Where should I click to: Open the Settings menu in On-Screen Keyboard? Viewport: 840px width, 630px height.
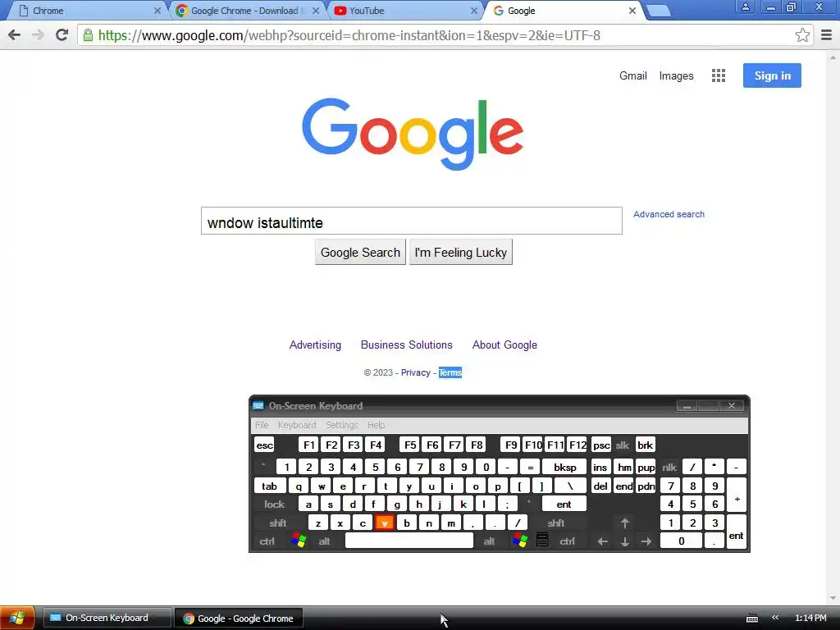pyautogui.click(x=342, y=425)
